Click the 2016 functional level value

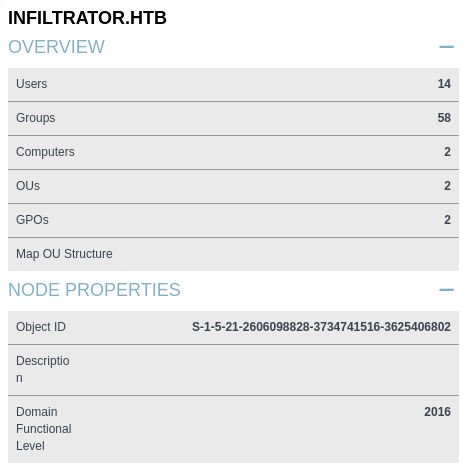[x=437, y=412]
